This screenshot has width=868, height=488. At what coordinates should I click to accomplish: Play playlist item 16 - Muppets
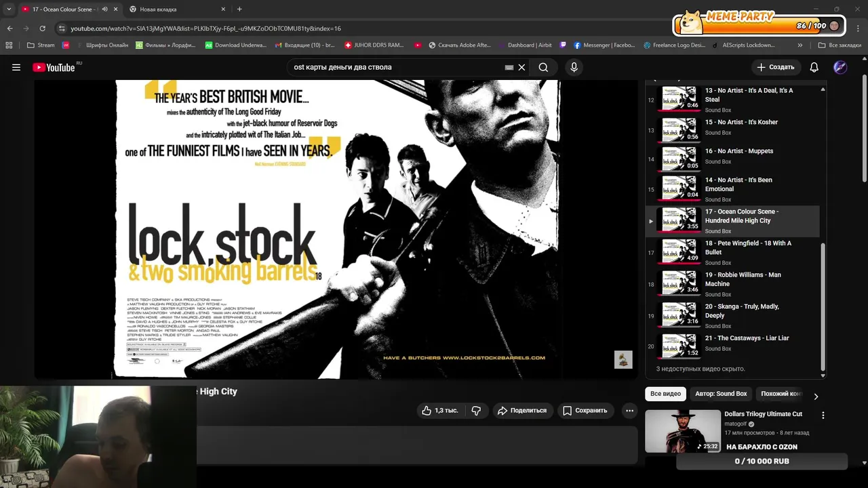click(x=732, y=158)
